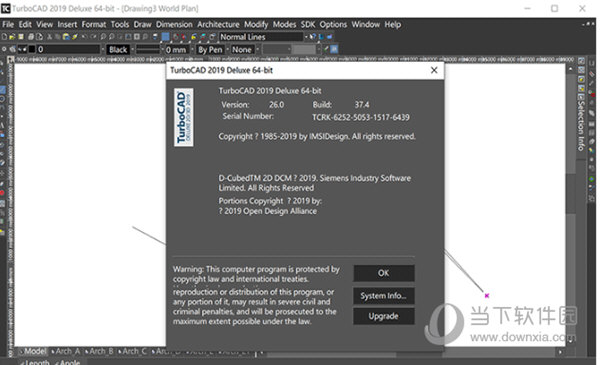Click the System Info... button

tap(384, 296)
